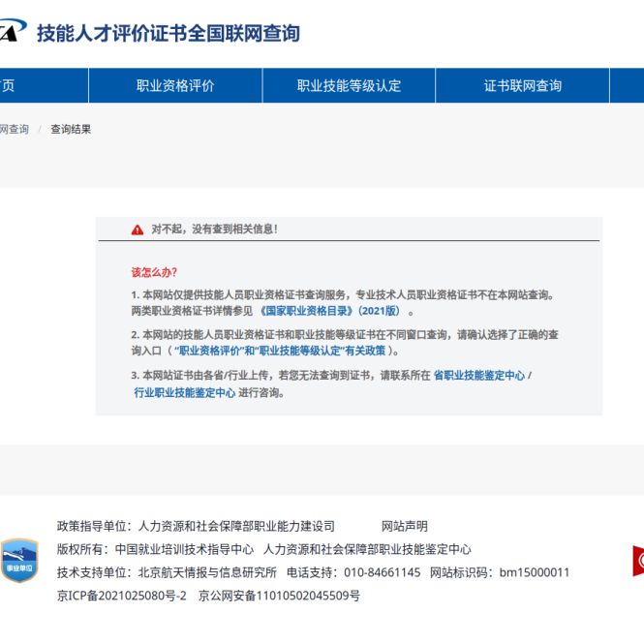The width and height of the screenshot is (644, 644).
Task: Click the site logo icon beside the title
Action: point(13,30)
